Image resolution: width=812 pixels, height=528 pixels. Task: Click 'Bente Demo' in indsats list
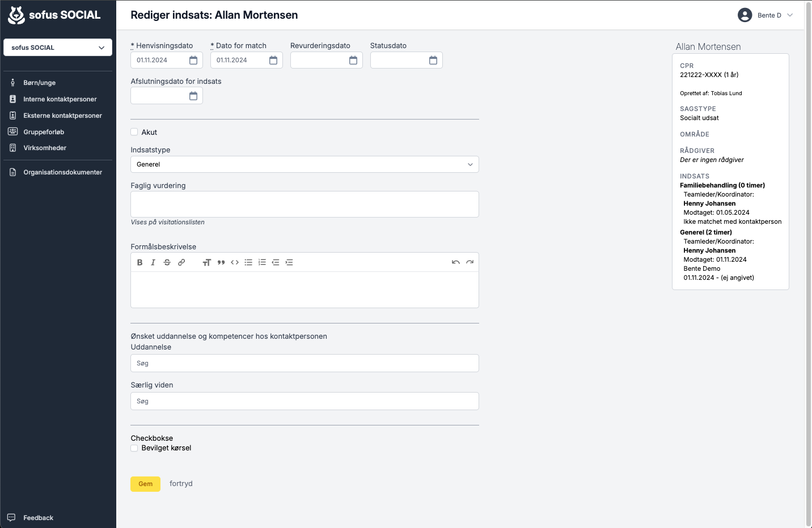click(x=702, y=269)
